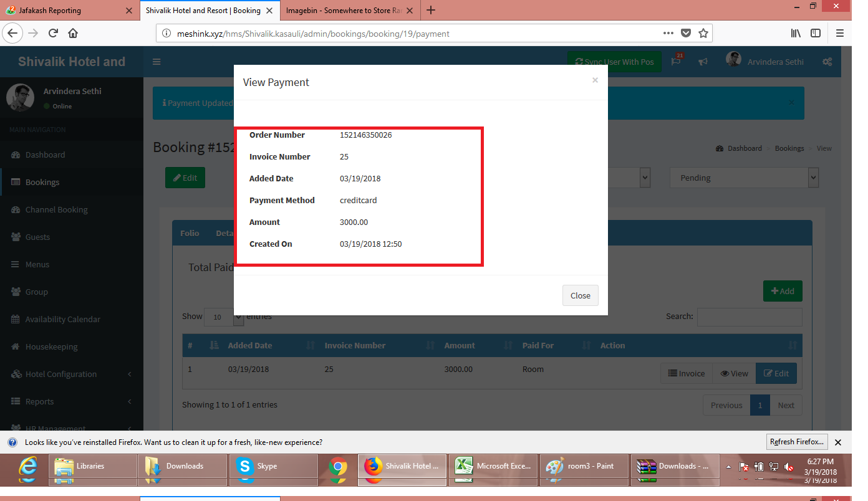Click blue Edit button in payment row

coord(776,373)
